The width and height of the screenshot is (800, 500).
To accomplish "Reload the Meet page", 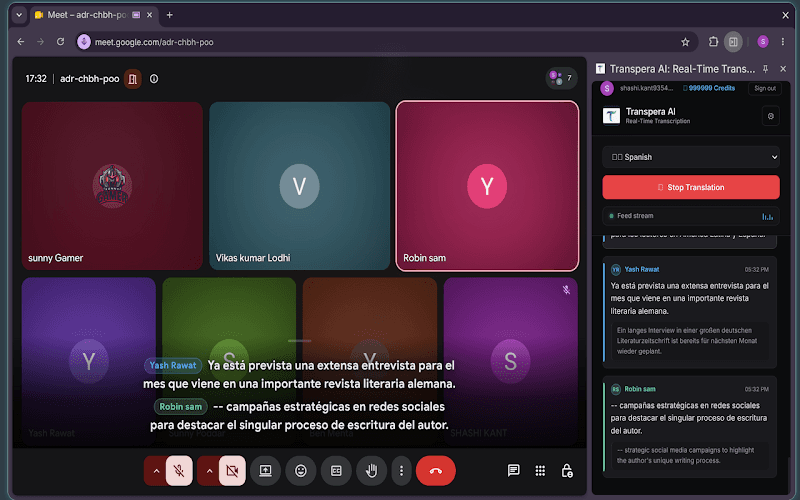I will pos(60,42).
